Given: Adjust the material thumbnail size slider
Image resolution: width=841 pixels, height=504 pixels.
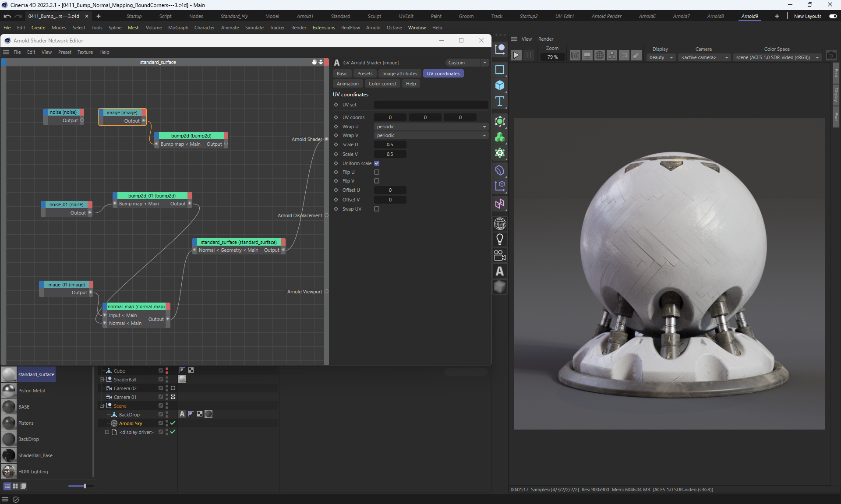Looking at the screenshot, I should point(85,486).
